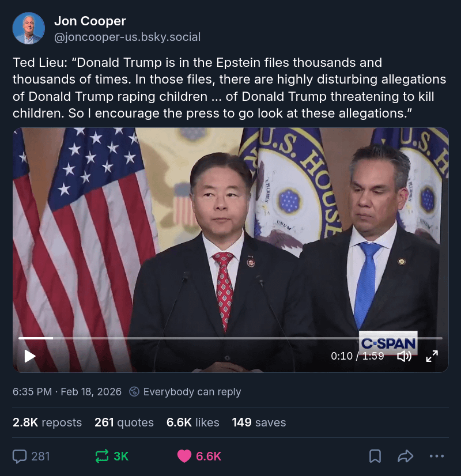Share the post via arrow icon
The width and height of the screenshot is (461, 476).
coord(406,456)
